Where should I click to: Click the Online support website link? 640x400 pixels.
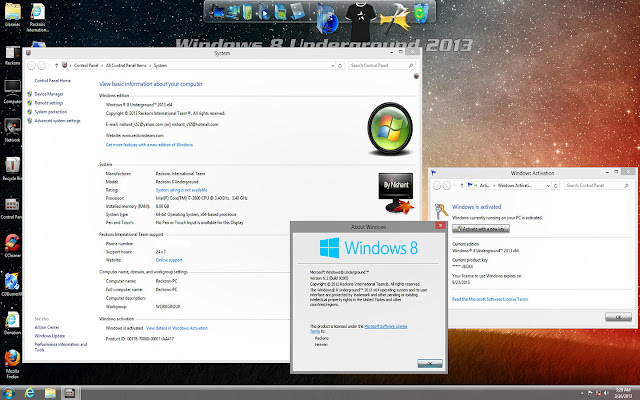(x=169, y=260)
